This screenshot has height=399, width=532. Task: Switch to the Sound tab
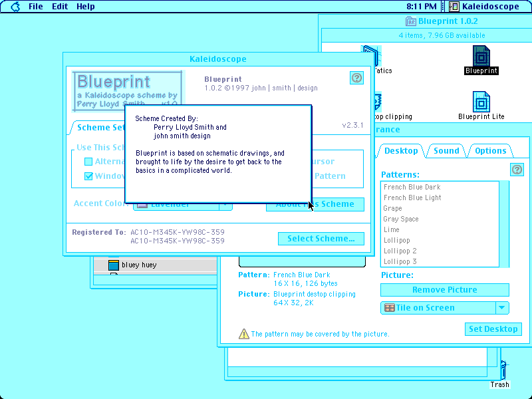[x=446, y=151]
